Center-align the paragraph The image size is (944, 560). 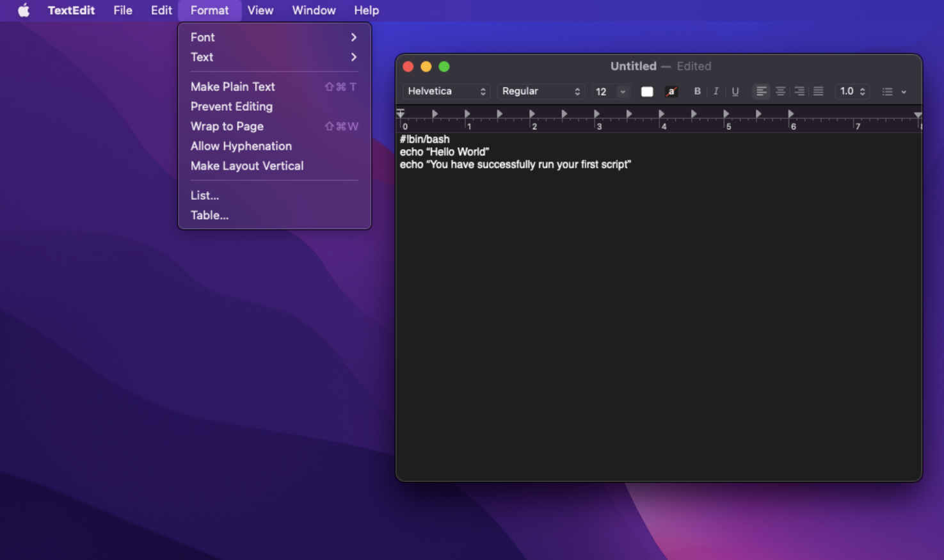[780, 92]
